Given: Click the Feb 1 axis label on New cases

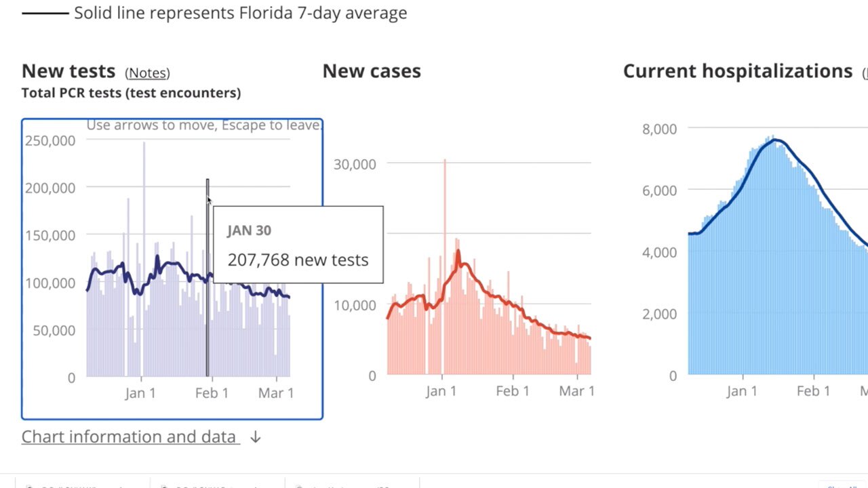Looking at the screenshot, I should [x=513, y=390].
